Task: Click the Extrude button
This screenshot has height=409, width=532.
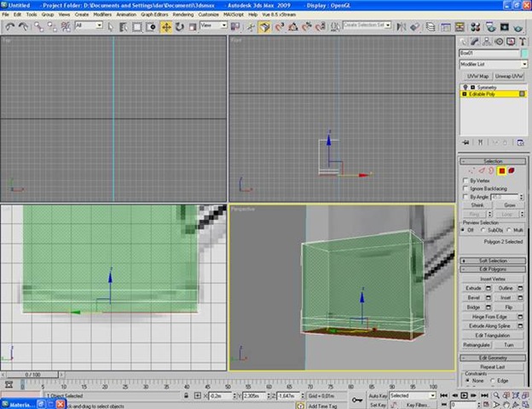Action: coord(473,288)
